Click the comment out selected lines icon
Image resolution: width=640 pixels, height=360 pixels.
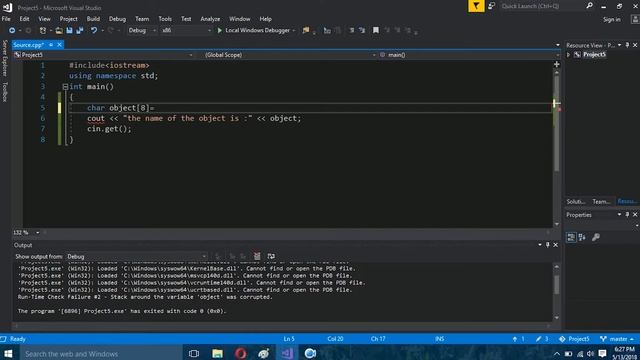coord(351,30)
